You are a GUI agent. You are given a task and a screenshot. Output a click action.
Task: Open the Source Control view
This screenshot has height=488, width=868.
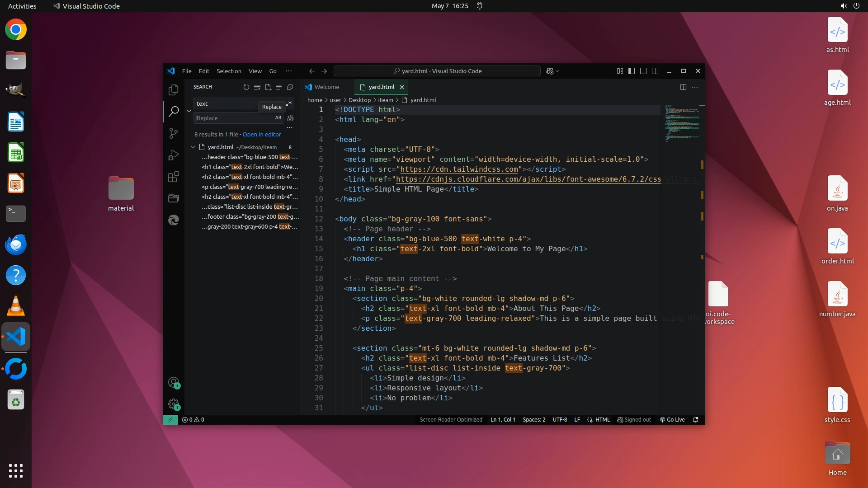[174, 133]
